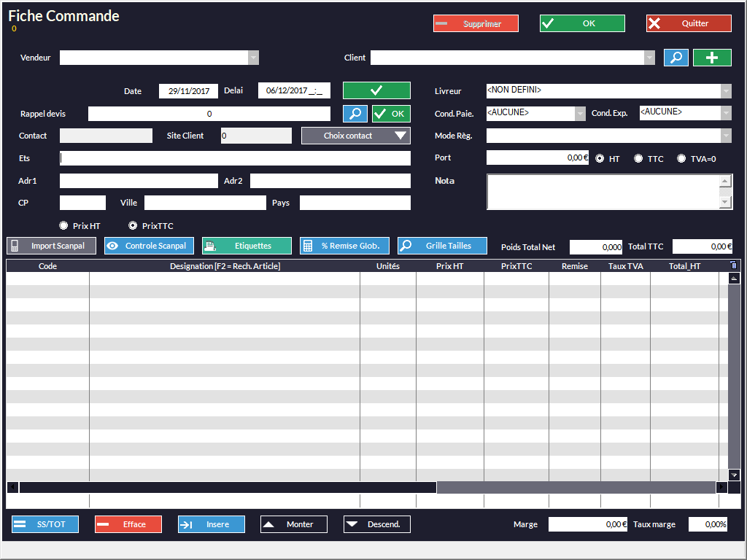
Task: Search quote reminder with magnifier icon
Action: point(355,114)
